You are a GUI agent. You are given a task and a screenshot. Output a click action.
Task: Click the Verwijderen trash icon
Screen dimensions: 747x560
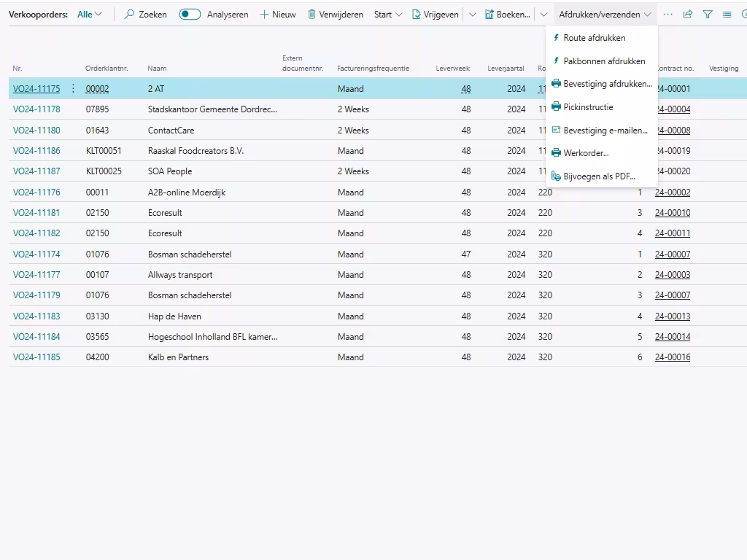pos(311,15)
